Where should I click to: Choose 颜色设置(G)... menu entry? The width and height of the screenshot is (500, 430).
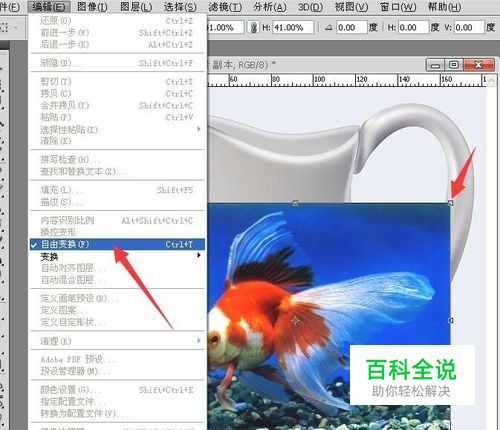click(117, 390)
